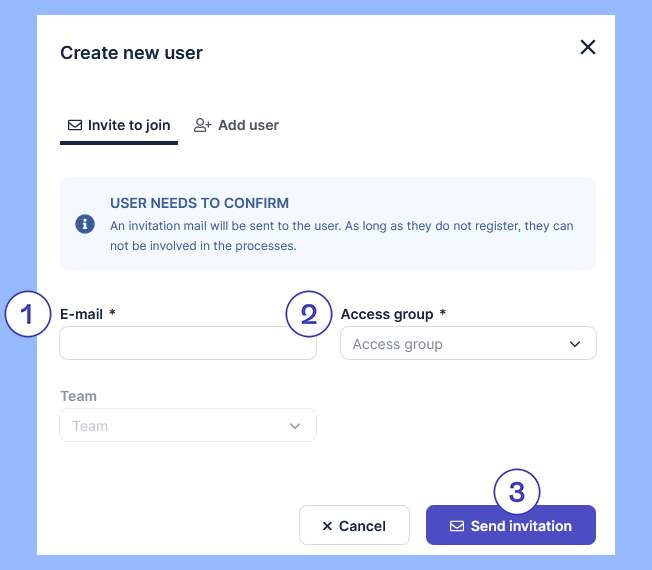Click the X icon inside Cancel button

327,526
